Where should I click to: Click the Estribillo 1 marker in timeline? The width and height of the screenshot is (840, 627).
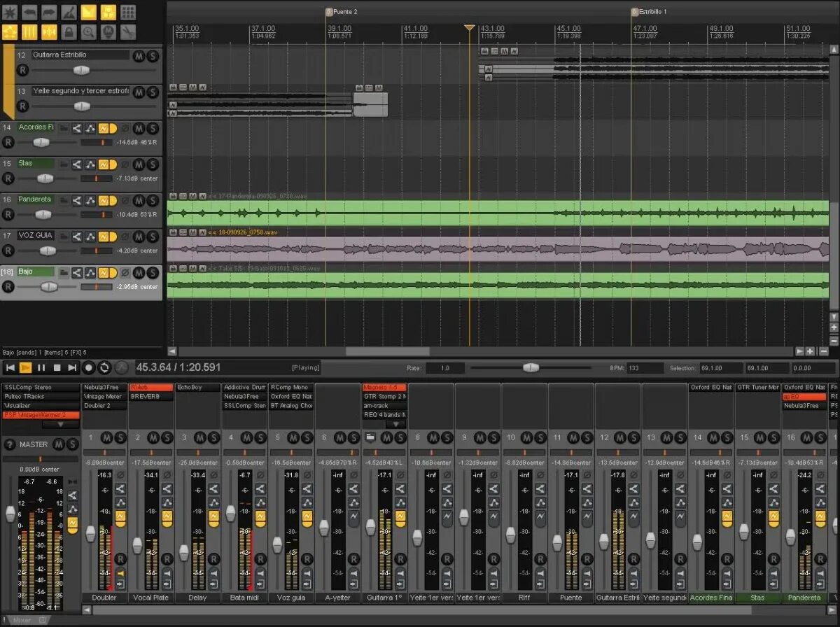[x=649, y=12]
